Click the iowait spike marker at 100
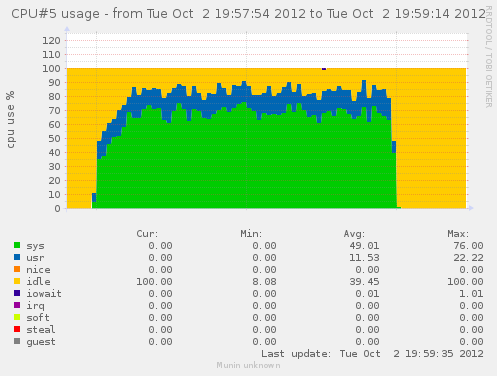 pos(324,69)
